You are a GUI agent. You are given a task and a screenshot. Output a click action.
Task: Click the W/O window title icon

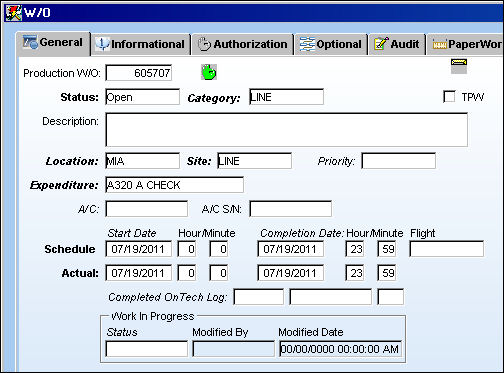[13, 13]
